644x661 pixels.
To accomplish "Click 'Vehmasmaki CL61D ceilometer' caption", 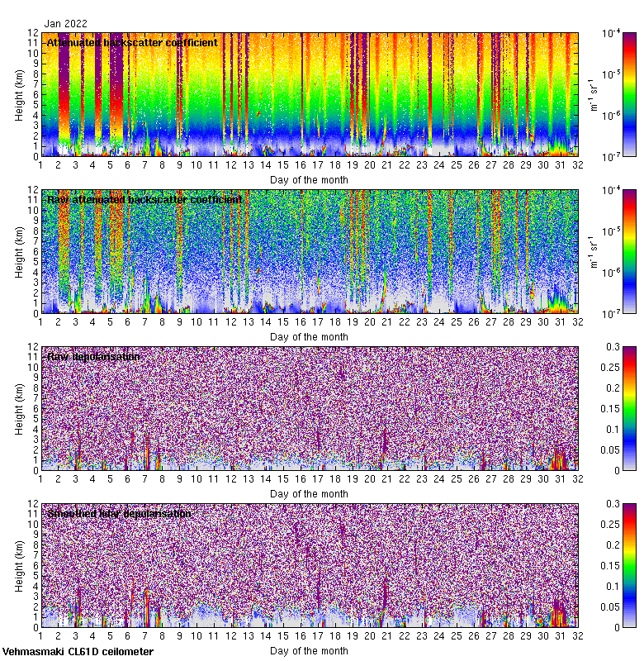I will coord(78,652).
